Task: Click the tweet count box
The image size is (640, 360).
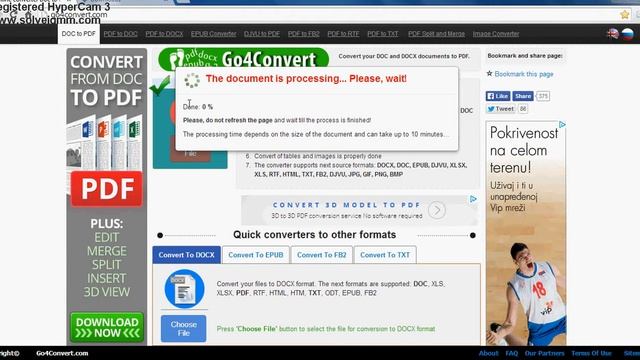Action: pos(523,109)
